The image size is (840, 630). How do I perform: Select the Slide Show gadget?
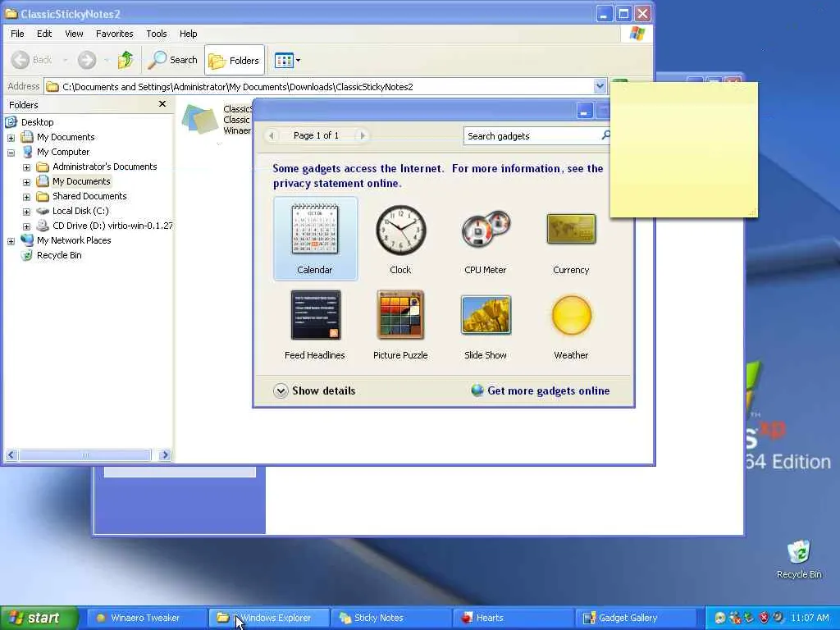pos(486,325)
